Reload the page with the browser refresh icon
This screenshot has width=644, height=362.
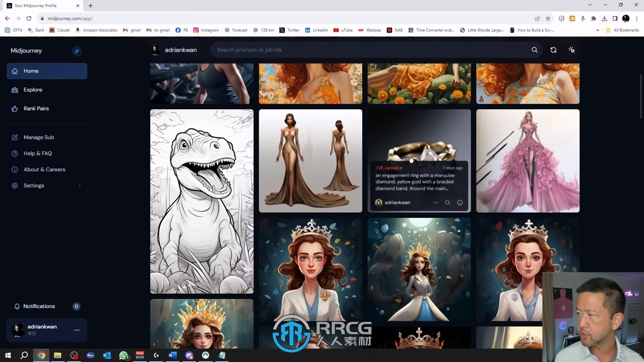(x=29, y=19)
